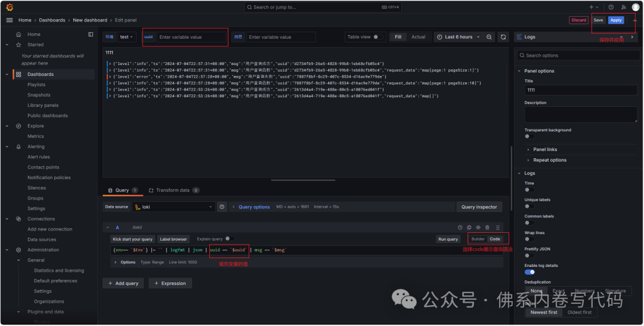Image resolution: width=644 pixels, height=326 pixels.
Task: Open Dashboards in the sidebar
Action: (41, 75)
